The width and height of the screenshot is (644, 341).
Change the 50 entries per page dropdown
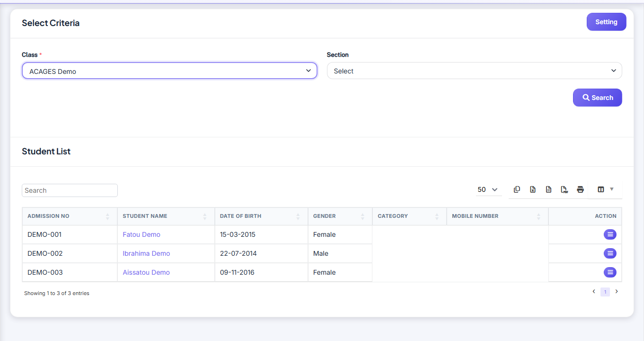[488, 189]
